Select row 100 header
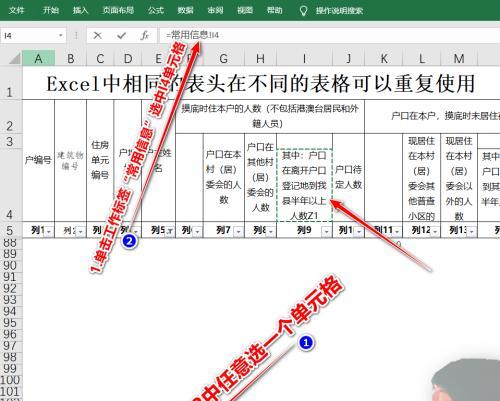The height and width of the screenshot is (401, 500). tap(10, 380)
